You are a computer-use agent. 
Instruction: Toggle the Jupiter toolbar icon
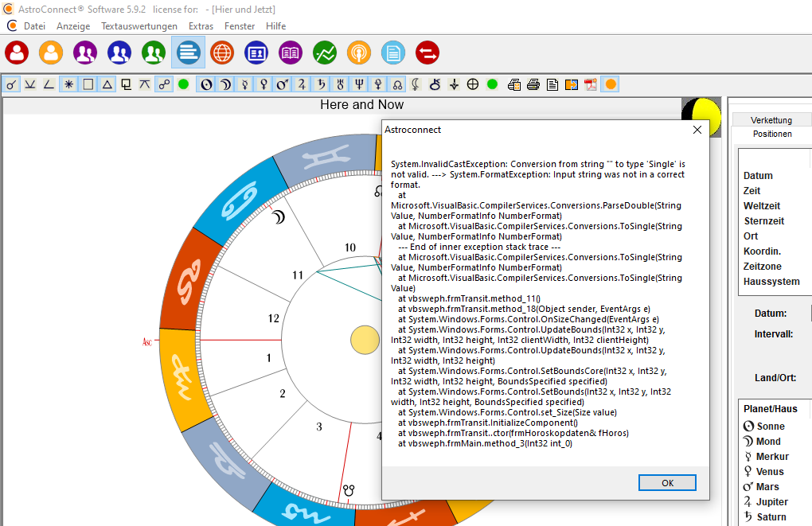click(x=302, y=84)
